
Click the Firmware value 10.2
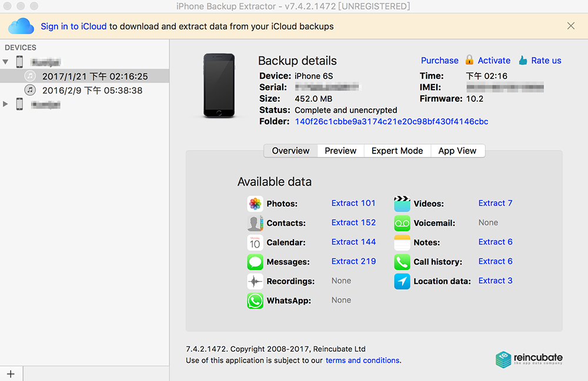(475, 99)
